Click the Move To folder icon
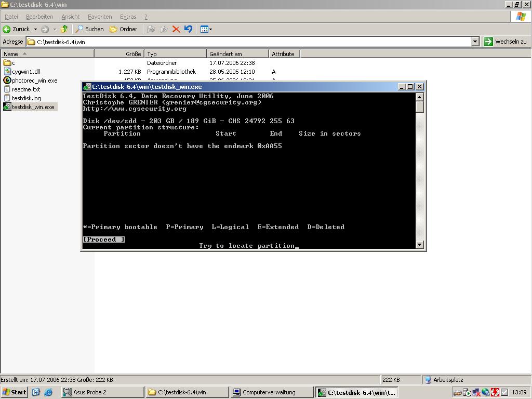Viewport: 532px width, 399px height. pos(151,29)
